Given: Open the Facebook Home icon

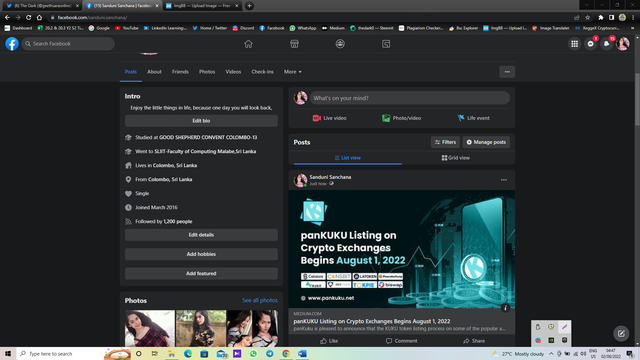Looking at the screenshot, I should (248, 44).
